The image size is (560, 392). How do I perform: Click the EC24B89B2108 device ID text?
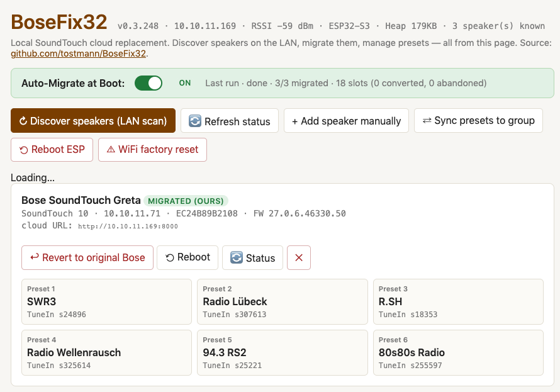tap(207, 213)
